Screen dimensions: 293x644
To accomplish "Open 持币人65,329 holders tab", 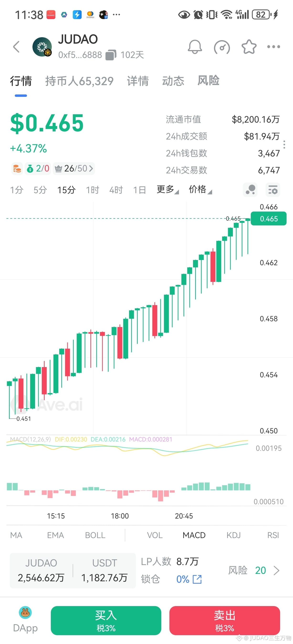I will pyautogui.click(x=79, y=81).
